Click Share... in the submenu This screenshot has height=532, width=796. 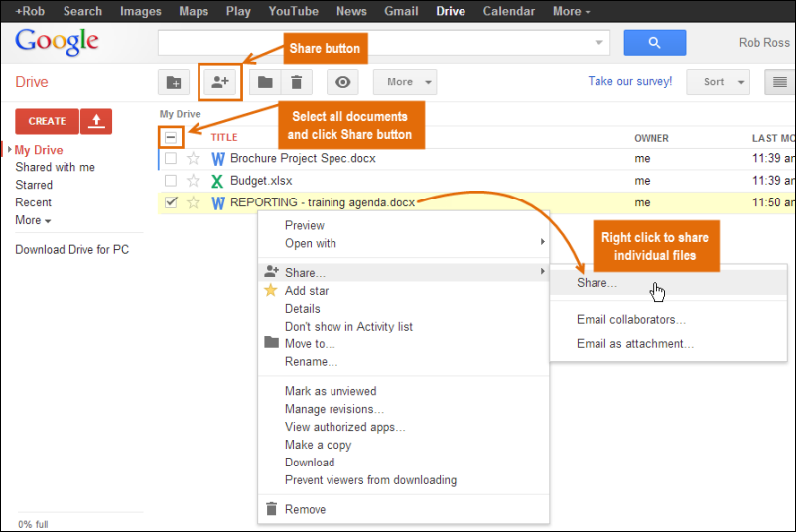(x=669, y=283)
